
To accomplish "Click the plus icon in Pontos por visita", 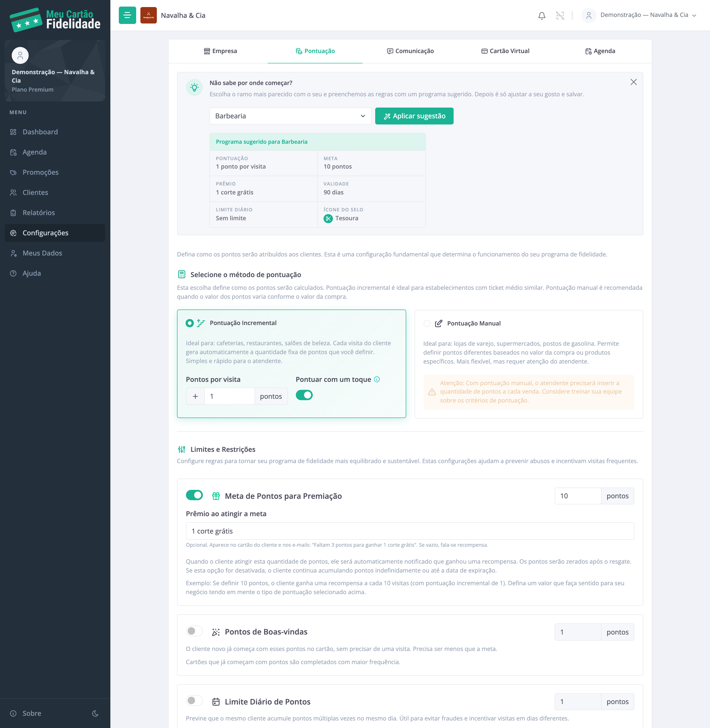I will point(195,396).
